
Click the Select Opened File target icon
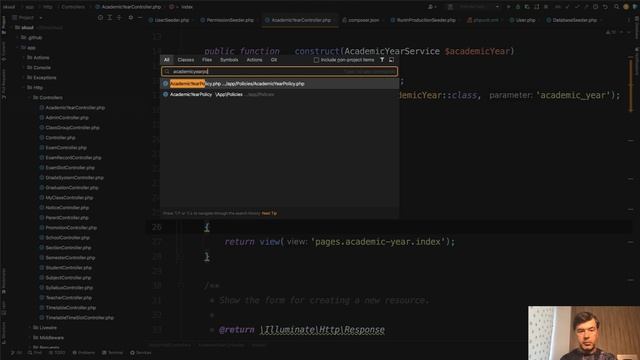pyautogui.click(x=100, y=18)
